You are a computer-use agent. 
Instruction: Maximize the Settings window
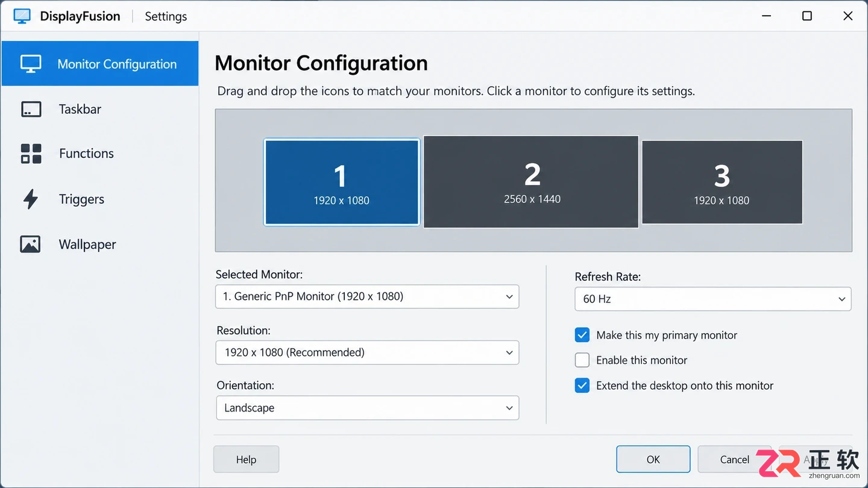pyautogui.click(x=807, y=16)
